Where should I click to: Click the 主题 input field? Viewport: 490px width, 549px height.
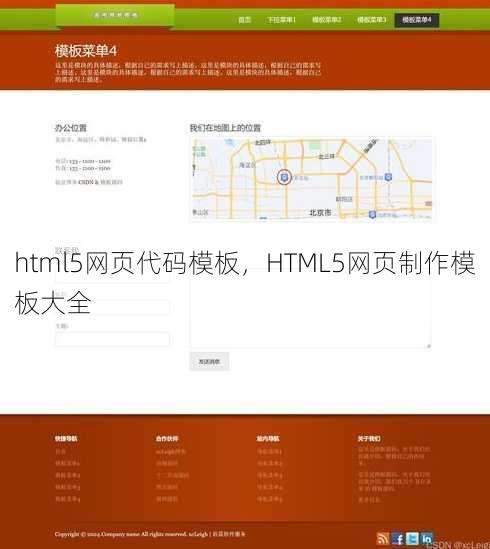(x=112, y=339)
